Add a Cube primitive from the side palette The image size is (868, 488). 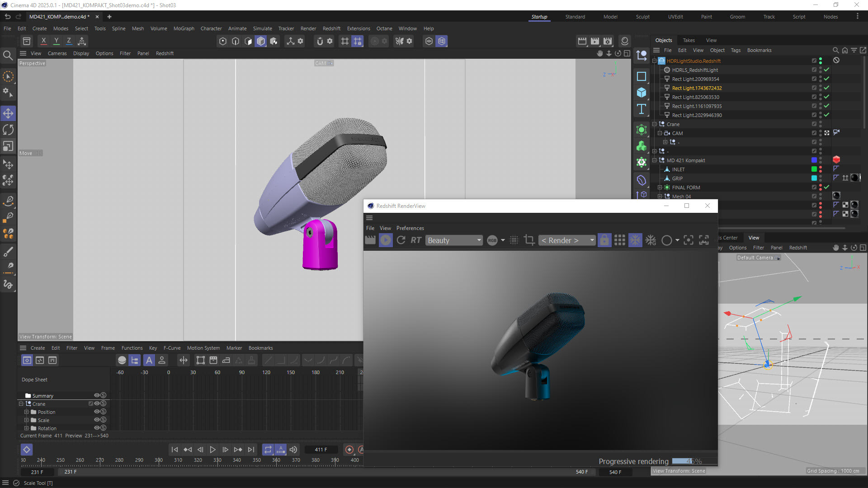[641, 93]
